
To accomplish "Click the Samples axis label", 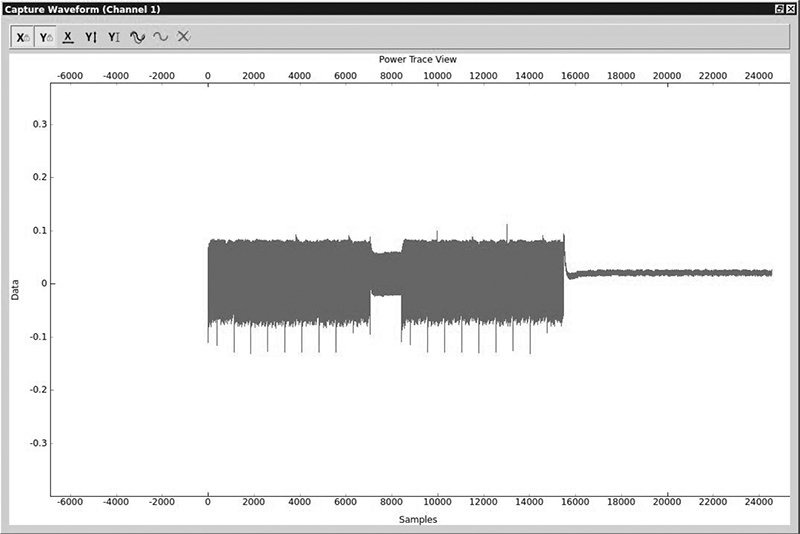I will point(418,519).
